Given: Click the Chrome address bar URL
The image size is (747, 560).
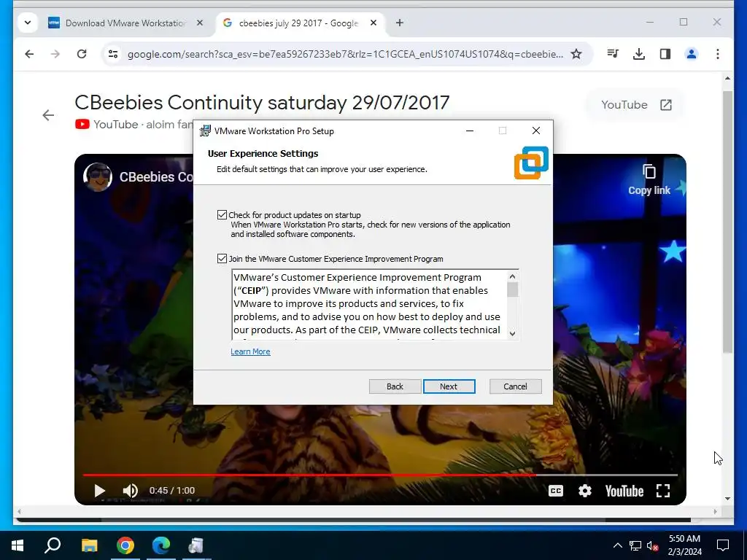Looking at the screenshot, I should tap(345, 54).
